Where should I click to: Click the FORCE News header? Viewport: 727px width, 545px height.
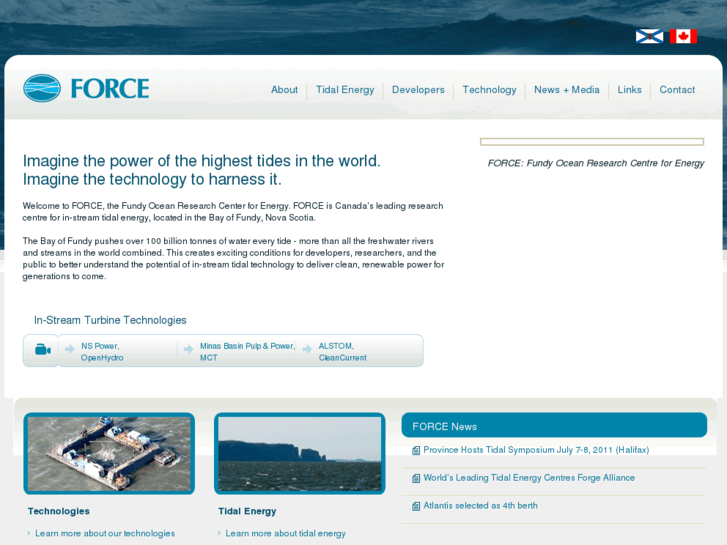tap(554, 425)
